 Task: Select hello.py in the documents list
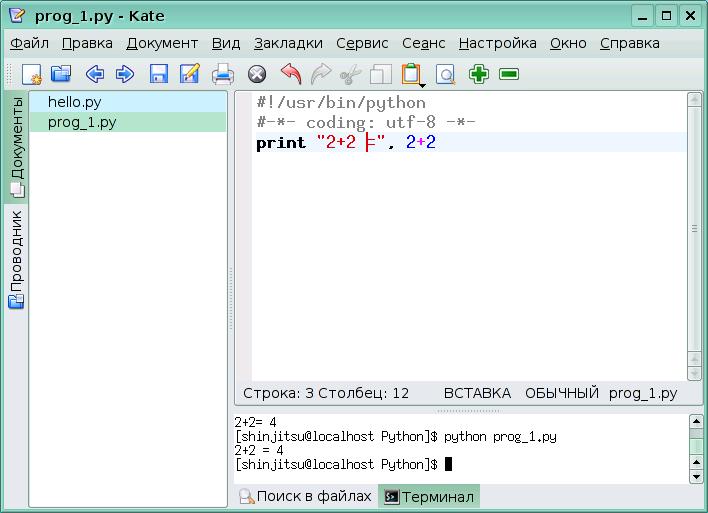click(74, 102)
